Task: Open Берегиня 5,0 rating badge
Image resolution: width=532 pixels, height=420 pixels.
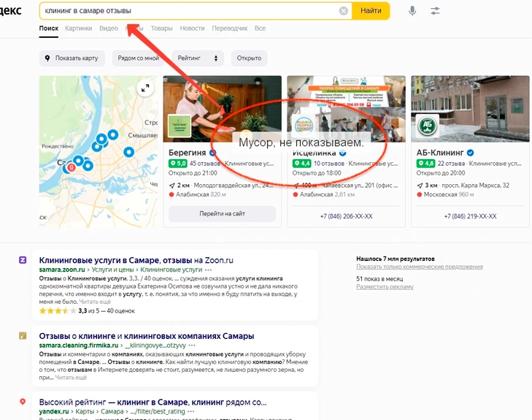Action: pos(178,164)
